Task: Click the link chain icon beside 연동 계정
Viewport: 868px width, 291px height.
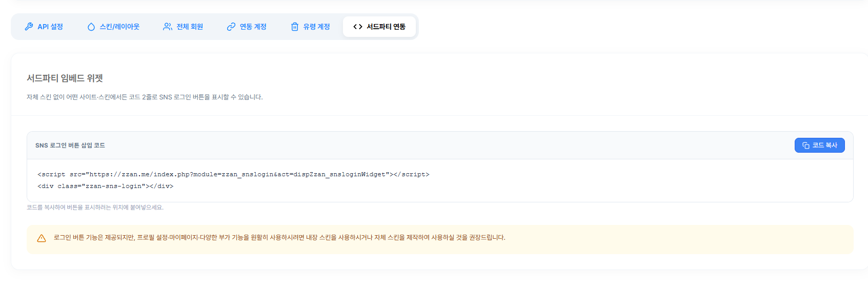Action: point(231,27)
